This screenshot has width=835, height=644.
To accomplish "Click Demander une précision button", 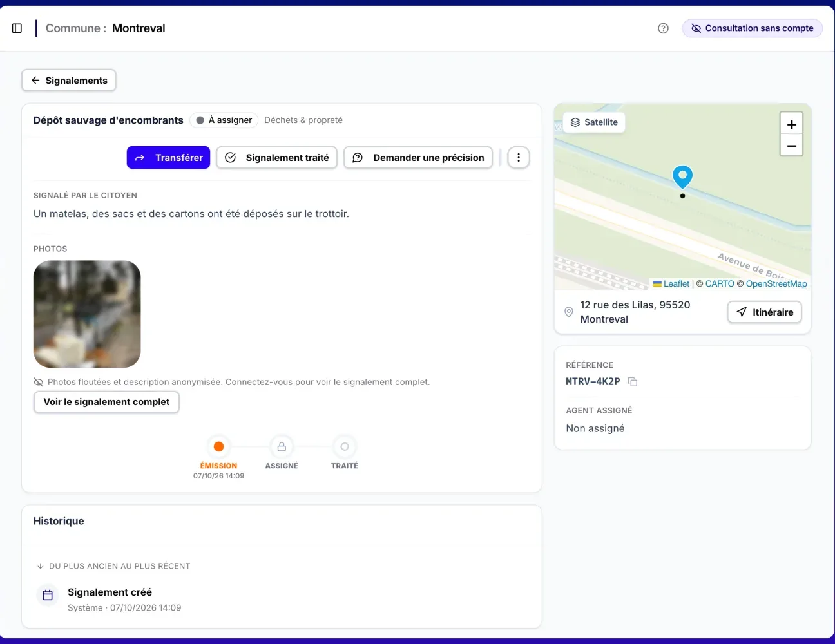I will click(x=418, y=158).
